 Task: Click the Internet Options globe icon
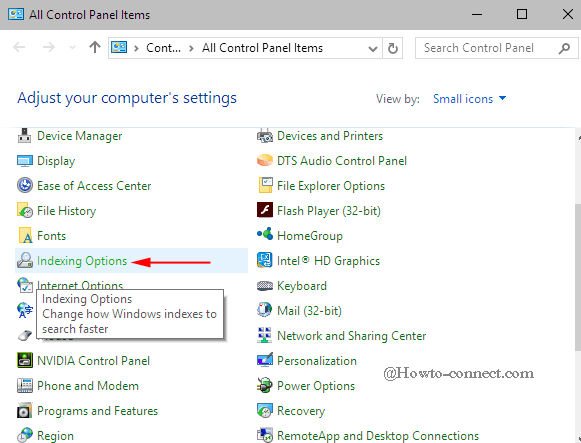coord(24,285)
